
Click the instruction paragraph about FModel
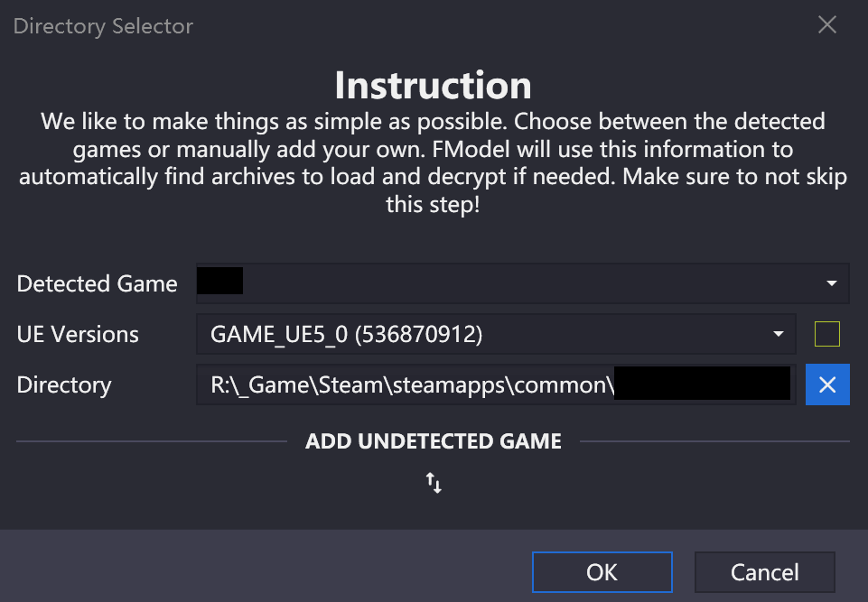pos(433,162)
